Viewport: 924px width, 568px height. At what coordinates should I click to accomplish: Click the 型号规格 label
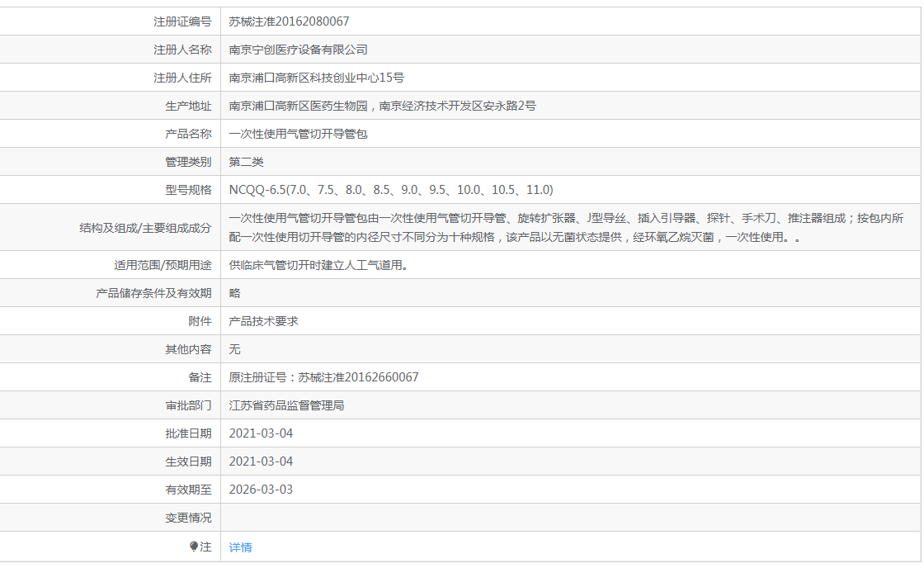click(188, 190)
